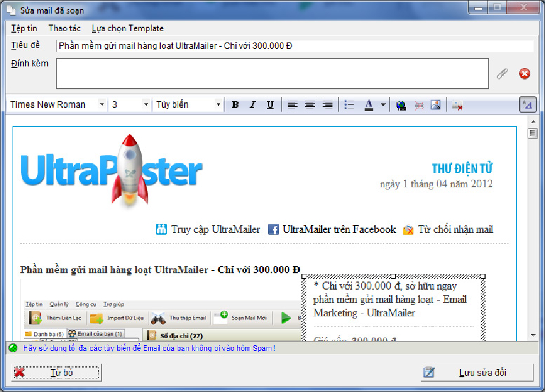Click the date text ngày 1 tháng 04 năm 2012
545x392 pixels.
(x=436, y=183)
